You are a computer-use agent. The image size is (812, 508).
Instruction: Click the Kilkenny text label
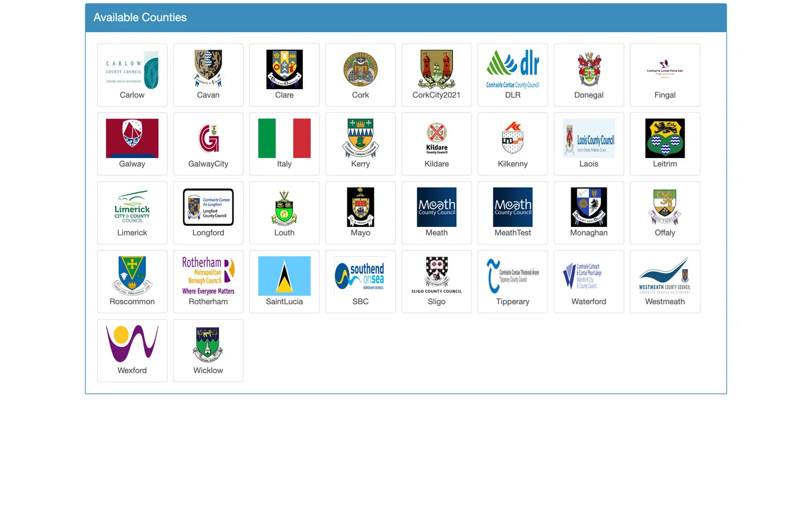[x=513, y=164]
